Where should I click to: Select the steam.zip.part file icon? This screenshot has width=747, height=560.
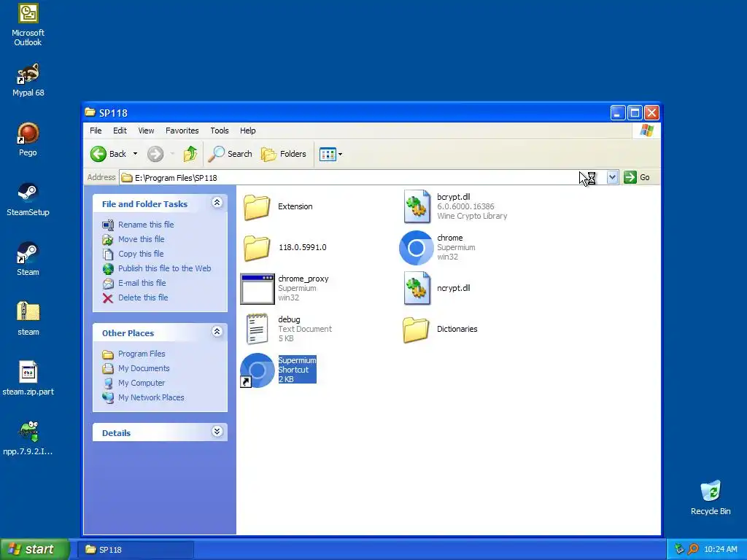pyautogui.click(x=28, y=378)
